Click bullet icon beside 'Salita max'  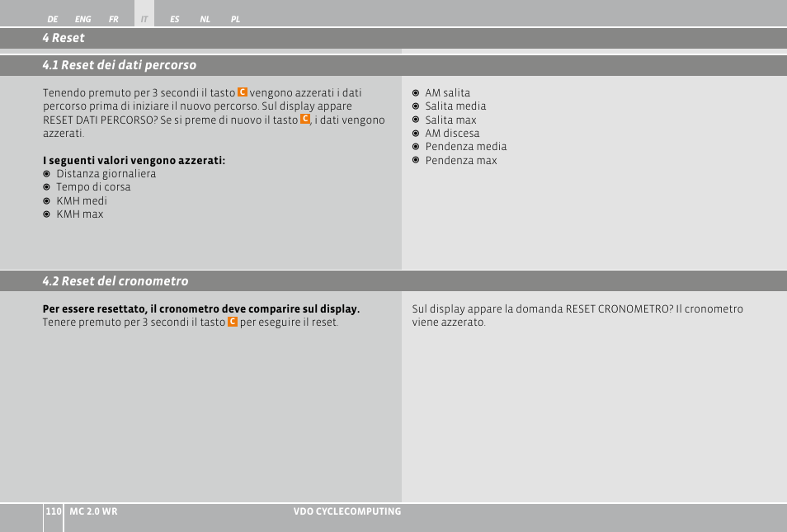[416, 120]
